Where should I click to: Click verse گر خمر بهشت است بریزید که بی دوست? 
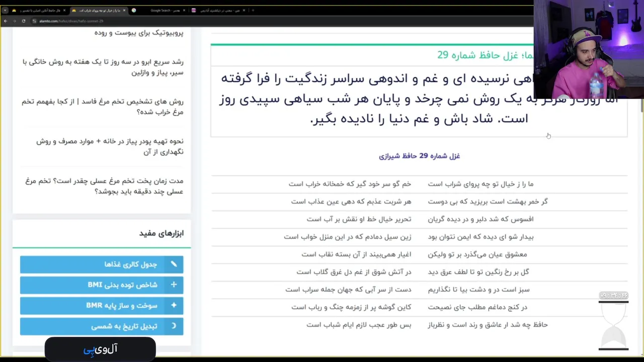click(x=488, y=202)
